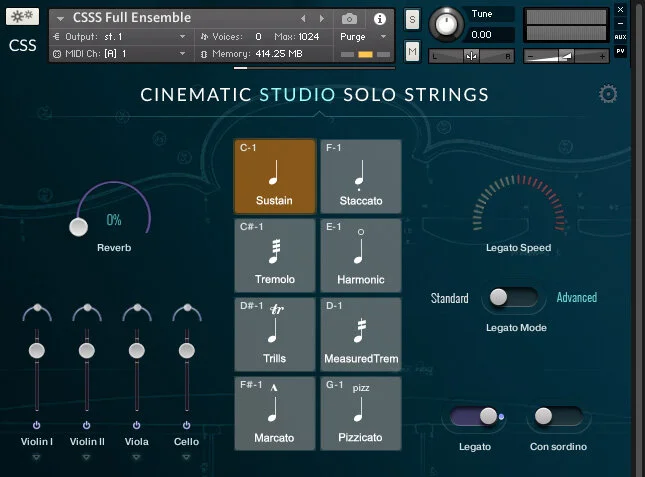Click the Viola volume fader

[137, 351]
